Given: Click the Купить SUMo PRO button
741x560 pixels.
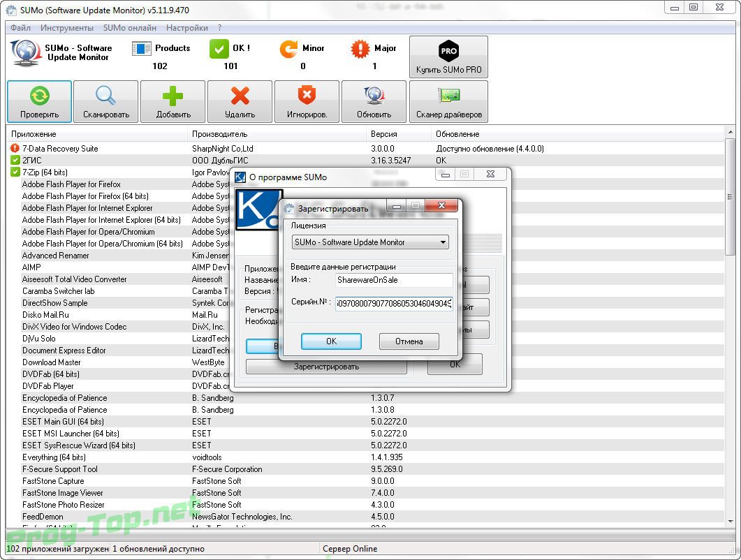Looking at the screenshot, I should click(448, 57).
